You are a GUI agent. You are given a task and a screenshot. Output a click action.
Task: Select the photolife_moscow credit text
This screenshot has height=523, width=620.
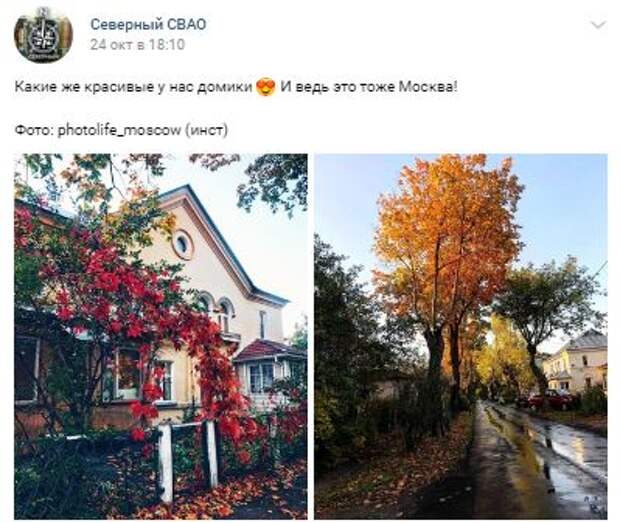click(120, 130)
